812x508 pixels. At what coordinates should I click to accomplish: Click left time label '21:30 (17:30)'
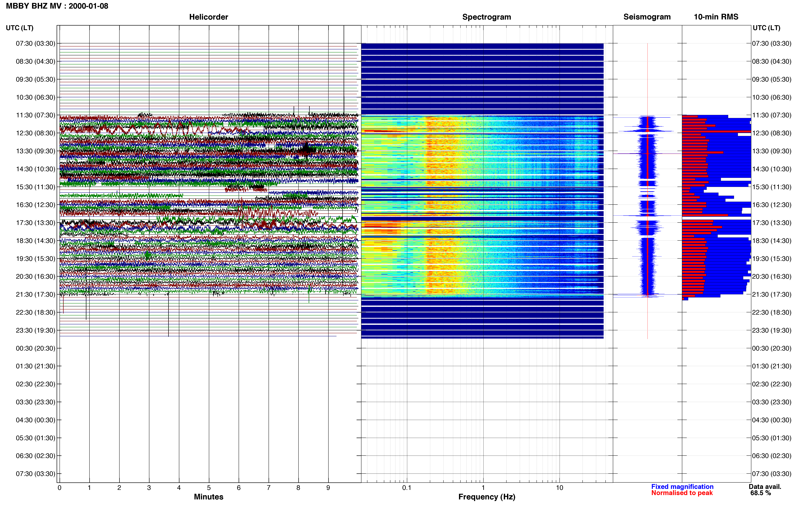click(36, 294)
